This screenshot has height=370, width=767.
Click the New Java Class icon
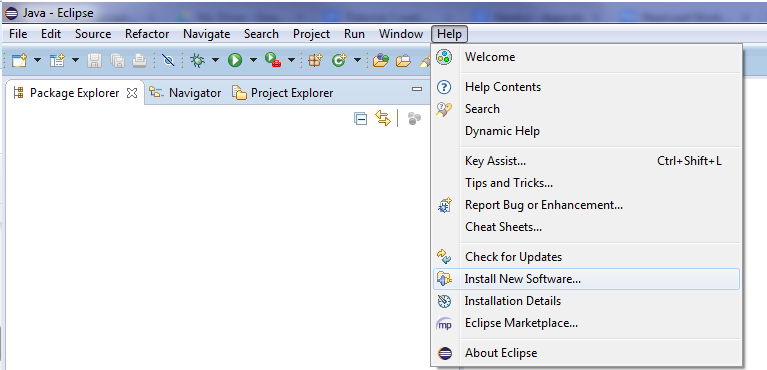pyautogui.click(x=338, y=60)
